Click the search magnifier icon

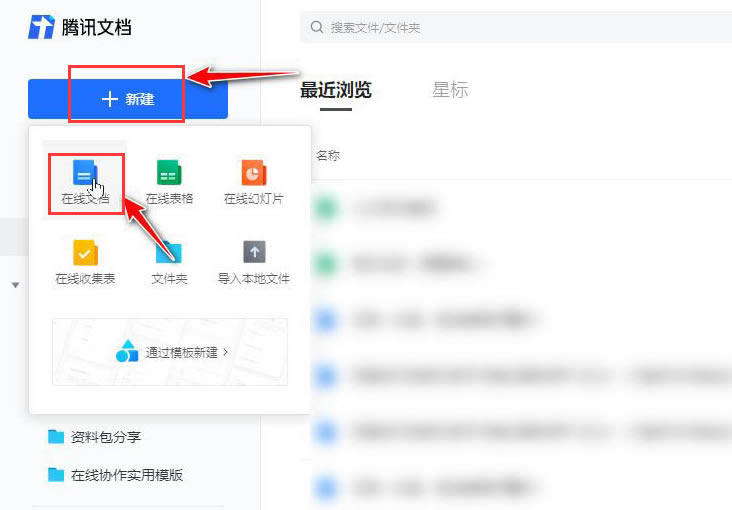point(317,27)
